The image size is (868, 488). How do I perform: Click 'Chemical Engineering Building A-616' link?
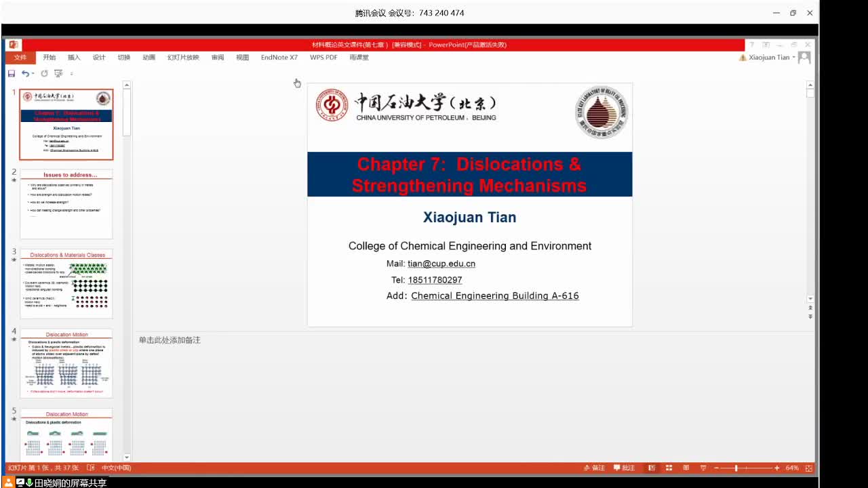[495, 296]
